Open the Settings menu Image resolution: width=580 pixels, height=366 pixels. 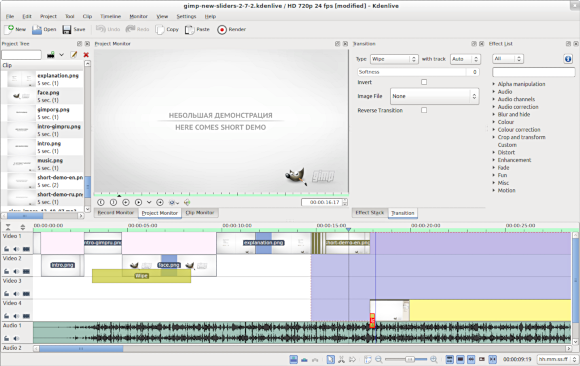pos(186,16)
